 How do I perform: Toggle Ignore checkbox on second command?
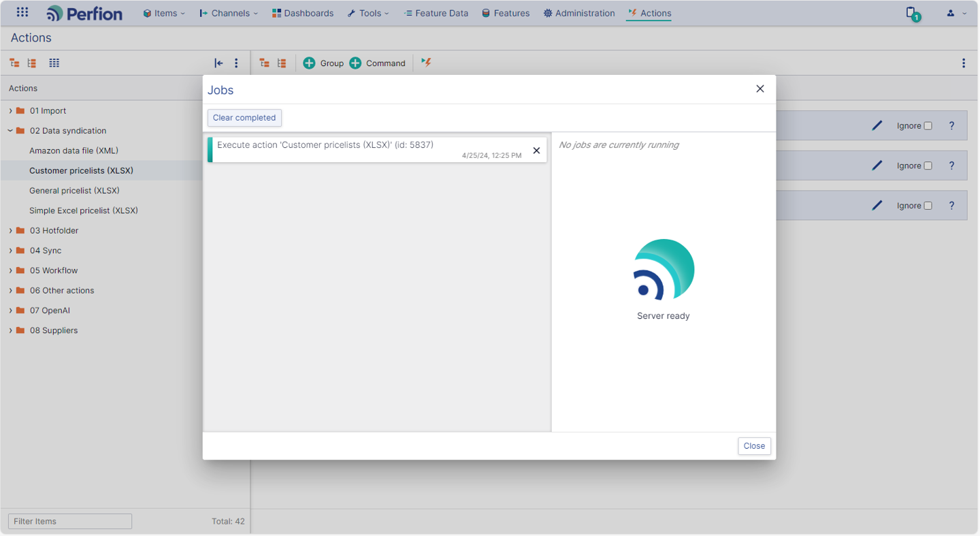pyautogui.click(x=928, y=166)
